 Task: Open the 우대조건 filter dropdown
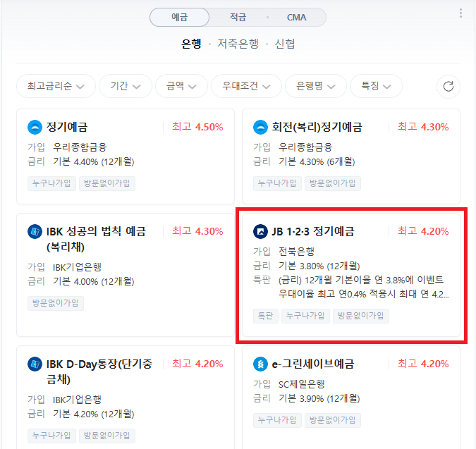(x=246, y=86)
